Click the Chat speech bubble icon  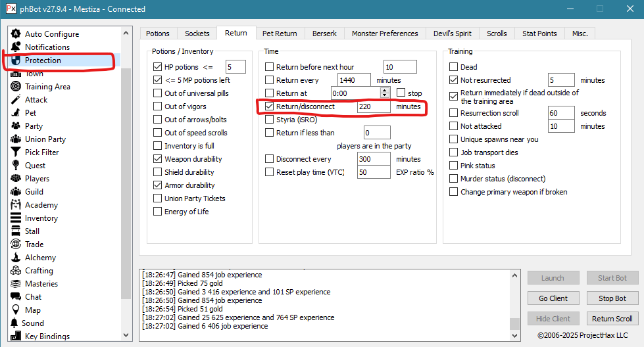point(15,297)
